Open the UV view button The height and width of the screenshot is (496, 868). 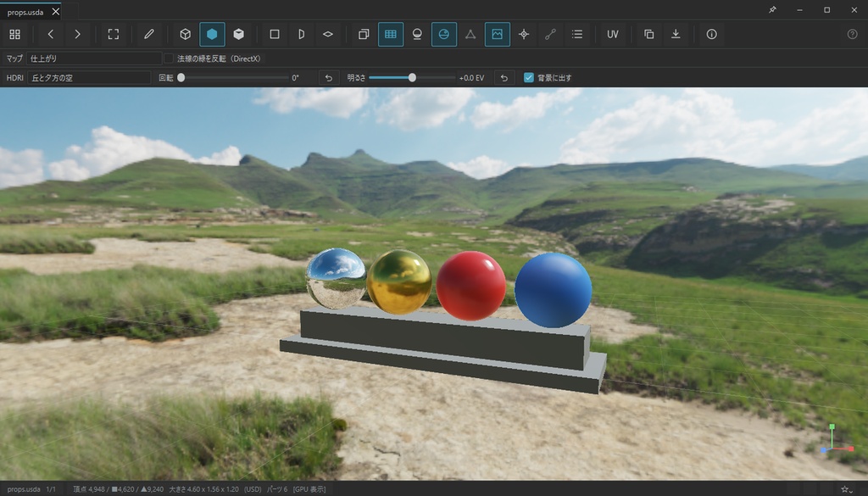tap(613, 34)
